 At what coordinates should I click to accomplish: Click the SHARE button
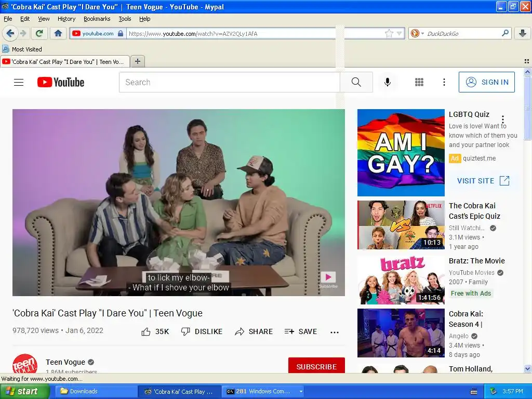pos(254,331)
